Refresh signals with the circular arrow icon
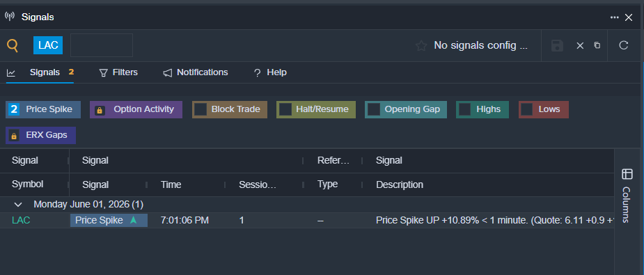644x275 pixels. point(624,45)
